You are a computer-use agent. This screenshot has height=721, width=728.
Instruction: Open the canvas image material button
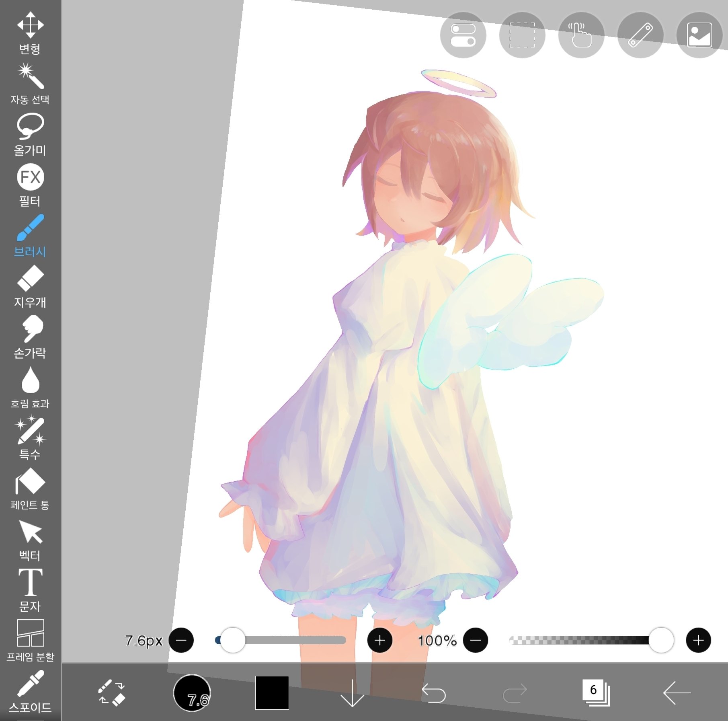point(699,35)
